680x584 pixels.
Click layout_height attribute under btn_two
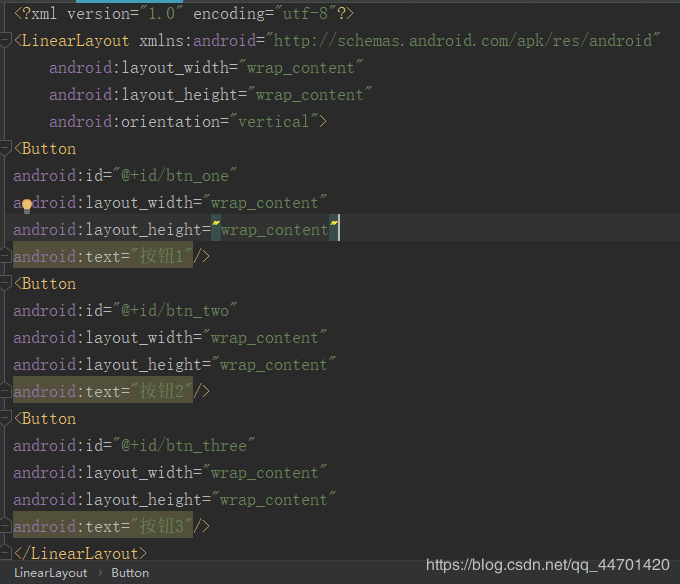pos(175,364)
